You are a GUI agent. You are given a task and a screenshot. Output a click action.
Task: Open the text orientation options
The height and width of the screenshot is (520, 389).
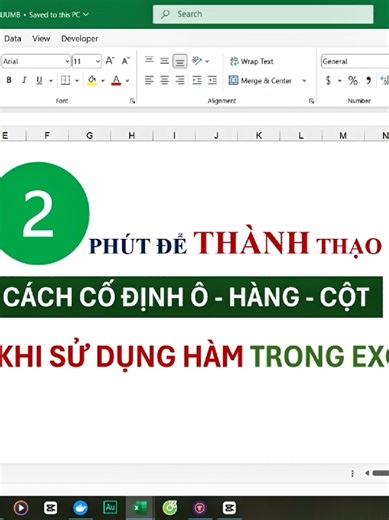[201, 61]
